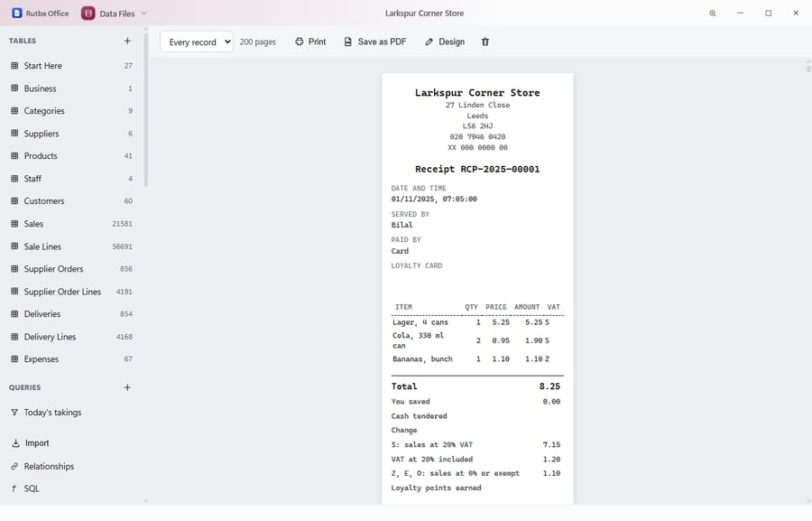The image size is (812, 521).
Task: Click the Save as PDF label
Action: pyautogui.click(x=382, y=42)
